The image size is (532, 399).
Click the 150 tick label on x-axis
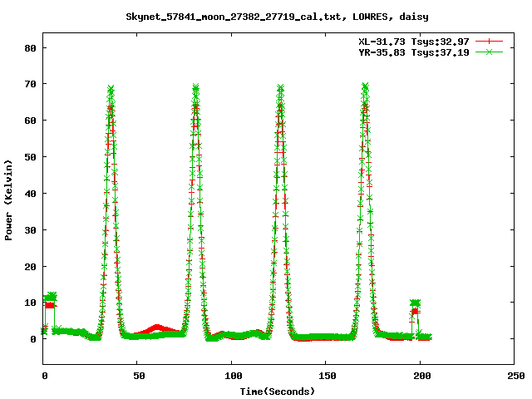point(328,376)
